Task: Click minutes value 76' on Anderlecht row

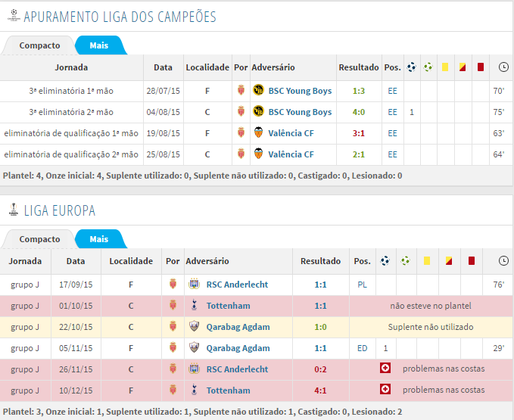Action: (x=499, y=285)
